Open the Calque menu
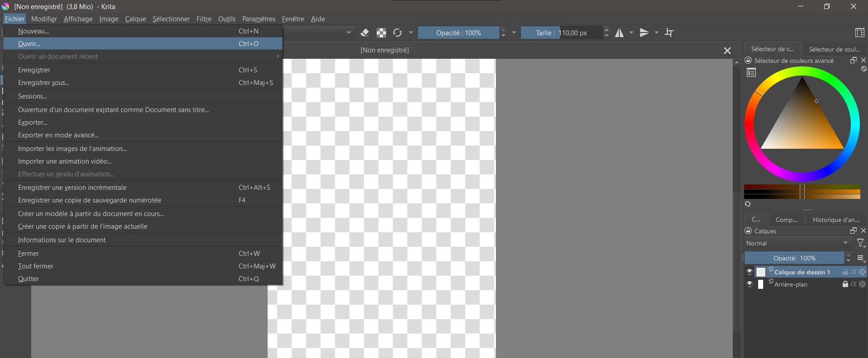868x358 pixels. coord(135,19)
